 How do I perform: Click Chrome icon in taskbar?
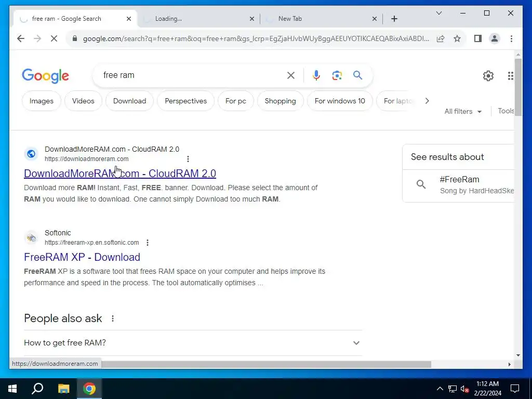pyautogui.click(x=89, y=389)
